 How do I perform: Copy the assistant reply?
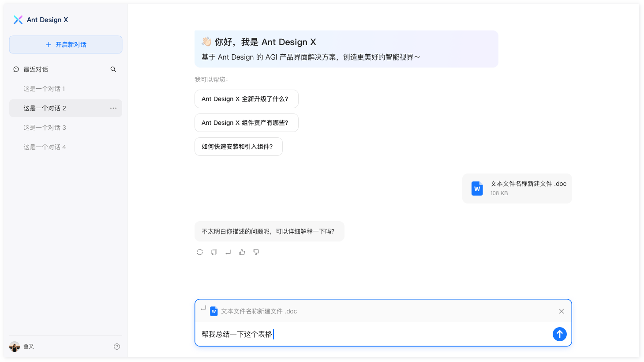point(214,252)
